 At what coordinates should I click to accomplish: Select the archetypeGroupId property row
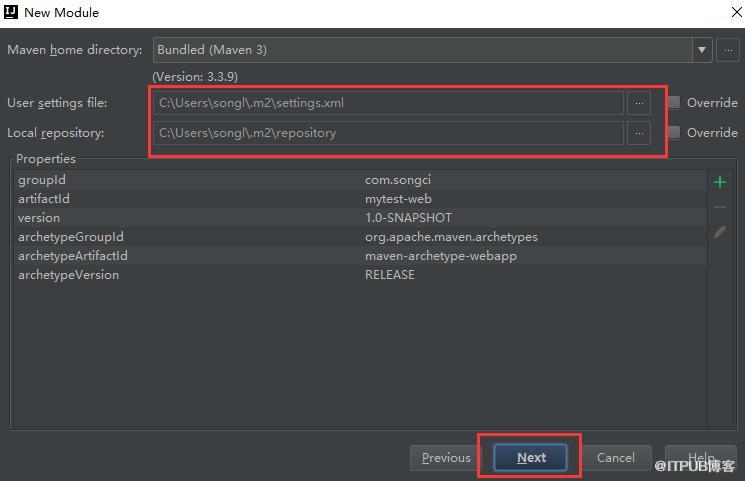[360, 237]
